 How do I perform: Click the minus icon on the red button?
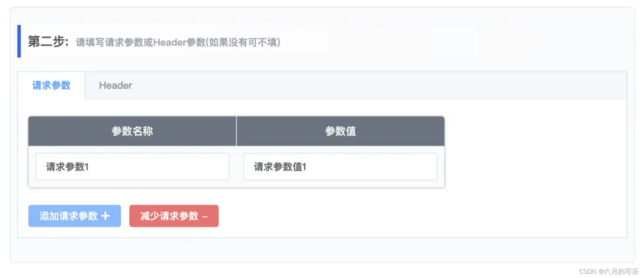point(205,216)
